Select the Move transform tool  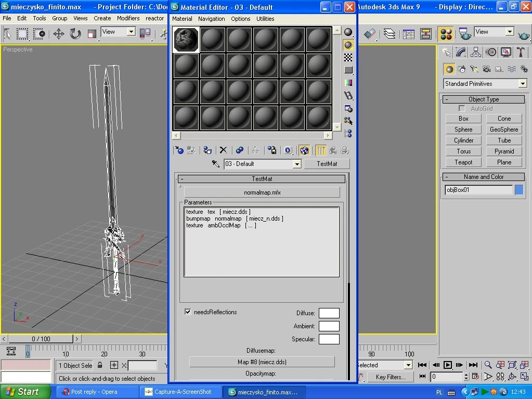[x=58, y=34]
